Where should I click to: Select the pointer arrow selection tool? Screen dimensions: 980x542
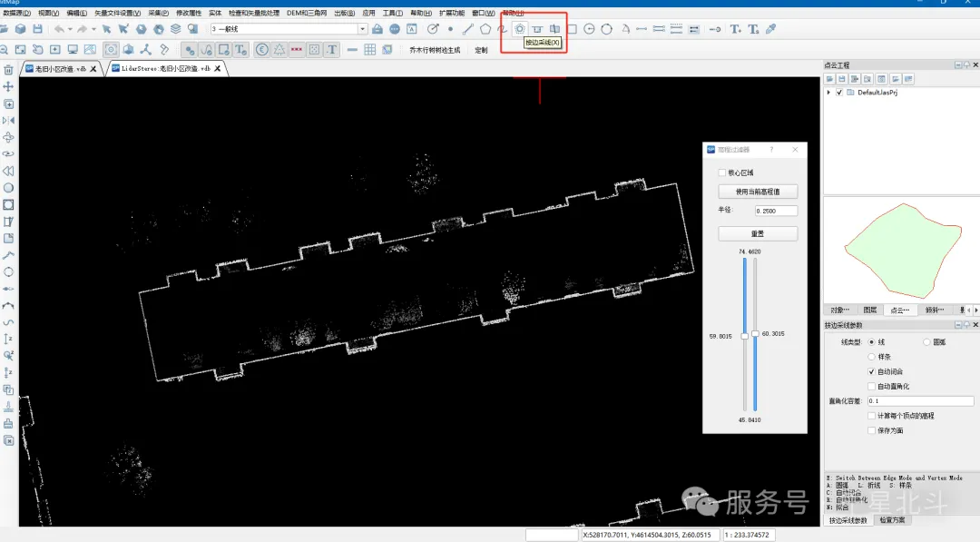107,29
